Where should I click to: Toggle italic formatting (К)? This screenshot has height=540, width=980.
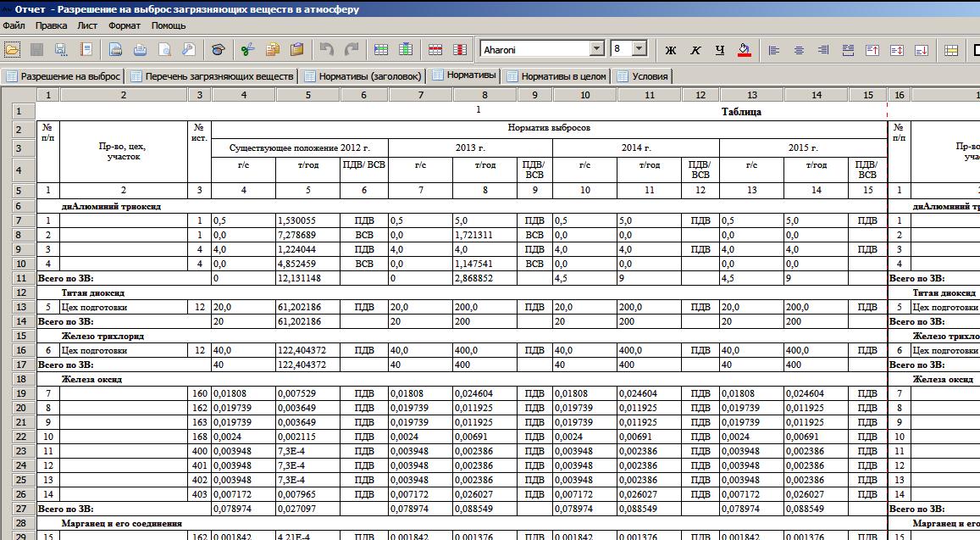coord(695,50)
